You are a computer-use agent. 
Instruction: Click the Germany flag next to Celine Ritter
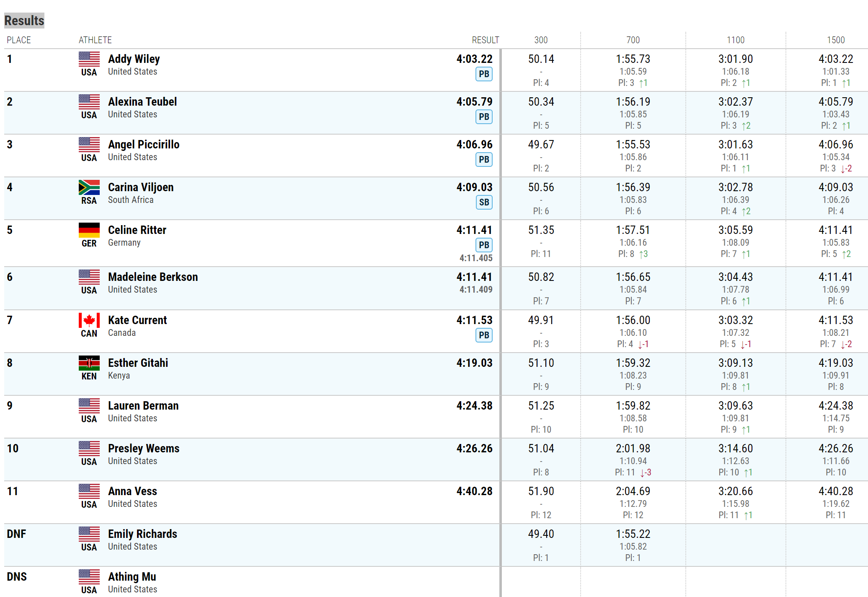(89, 230)
